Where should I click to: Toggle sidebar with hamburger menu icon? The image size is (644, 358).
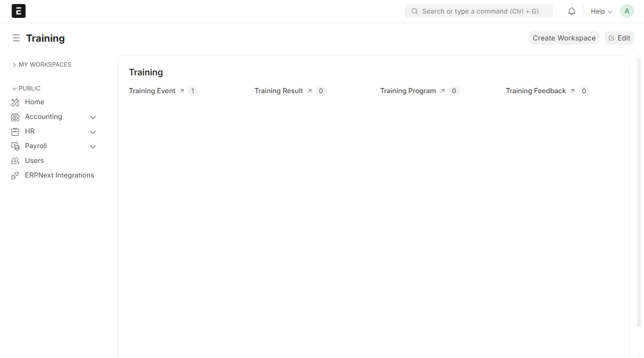[16, 38]
